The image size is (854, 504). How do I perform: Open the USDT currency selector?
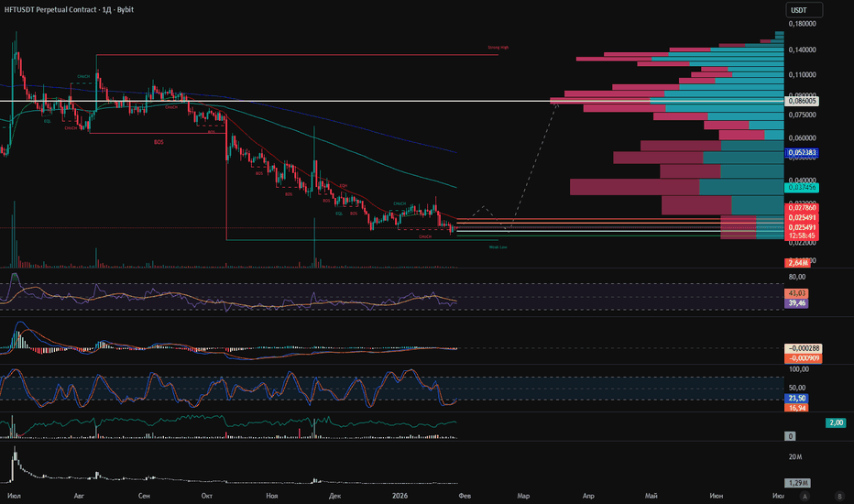(804, 10)
